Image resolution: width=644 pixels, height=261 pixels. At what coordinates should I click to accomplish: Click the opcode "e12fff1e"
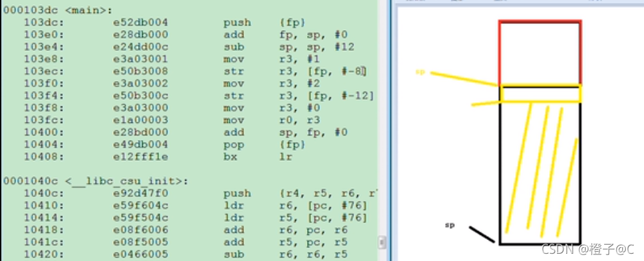click(x=141, y=157)
